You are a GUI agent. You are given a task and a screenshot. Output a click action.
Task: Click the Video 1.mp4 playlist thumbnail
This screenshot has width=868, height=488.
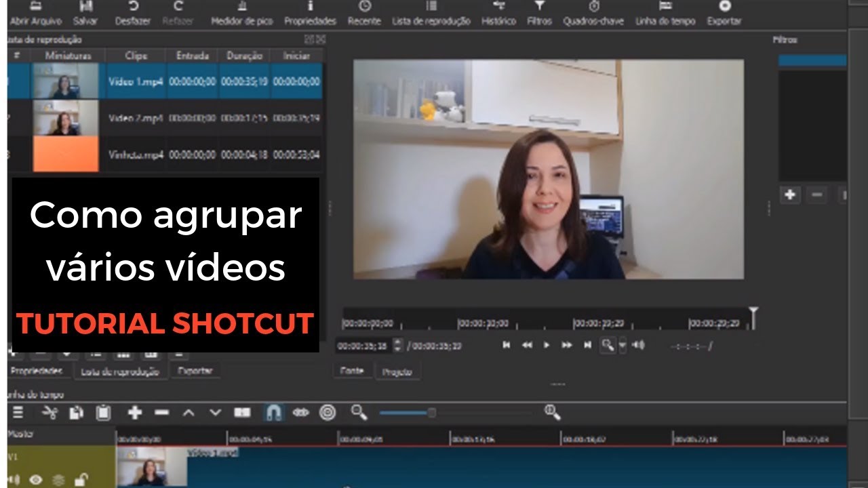[66, 81]
